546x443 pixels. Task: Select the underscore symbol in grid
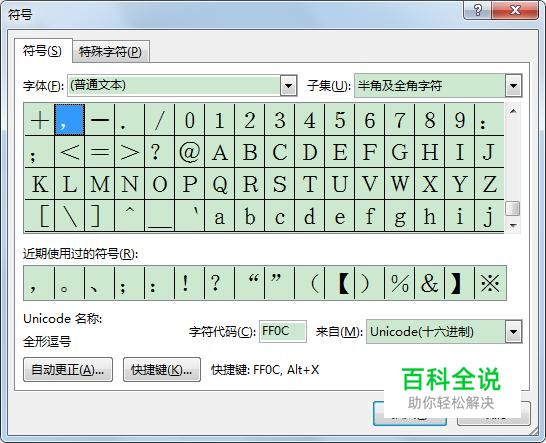[x=159, y=216]
